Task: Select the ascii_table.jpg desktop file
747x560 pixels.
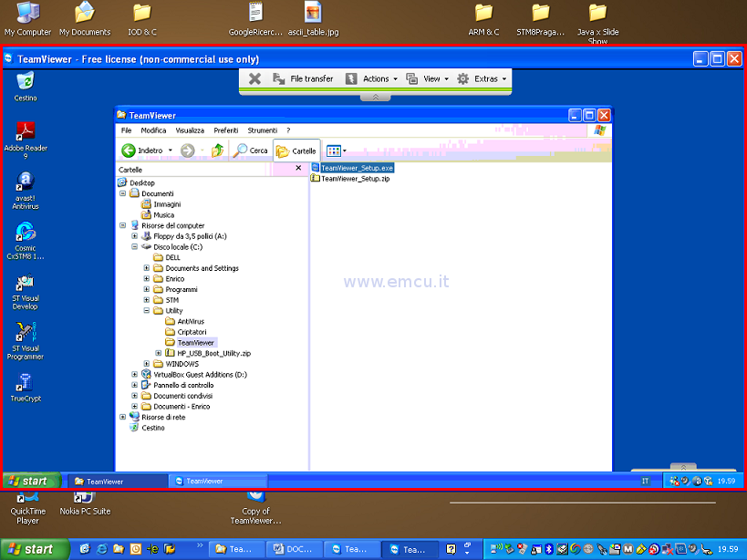Action: 313,19
